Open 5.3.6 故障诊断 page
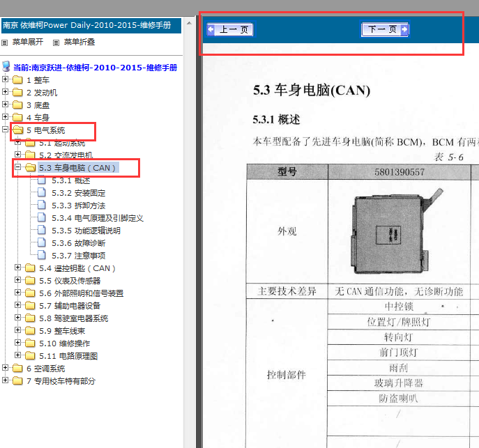This screenshot has width=479, height=448. click(79, 243)
